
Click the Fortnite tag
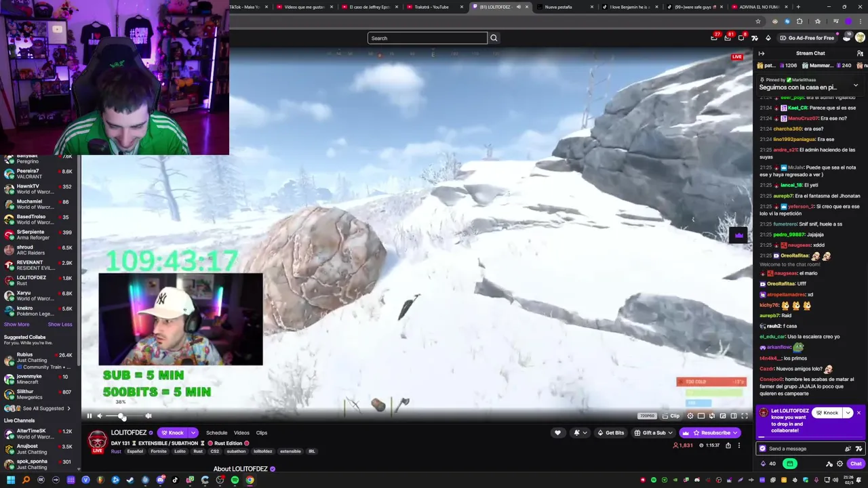point(159,451)
